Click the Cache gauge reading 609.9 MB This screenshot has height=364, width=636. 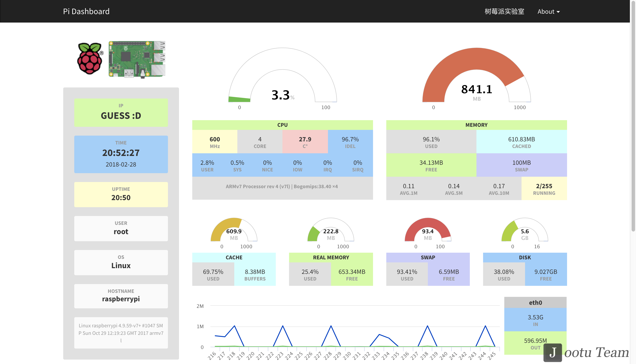click(x=234, y=231)
